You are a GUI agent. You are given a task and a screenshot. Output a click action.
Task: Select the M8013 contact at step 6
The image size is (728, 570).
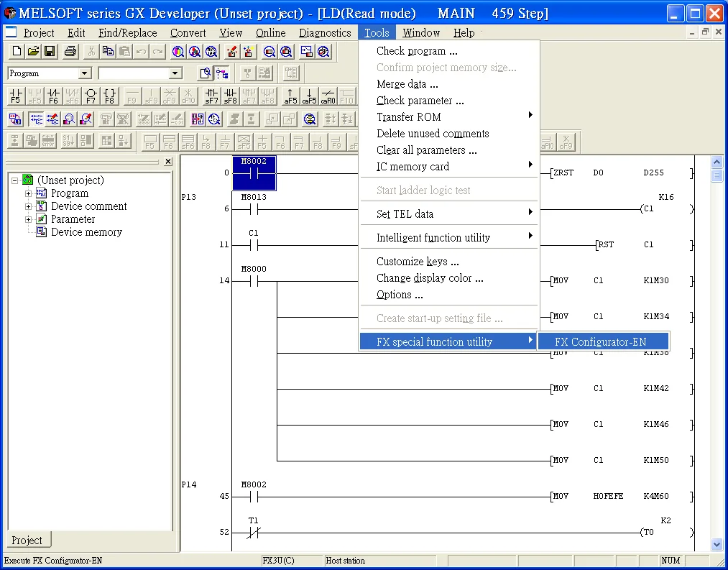[254, 209]
